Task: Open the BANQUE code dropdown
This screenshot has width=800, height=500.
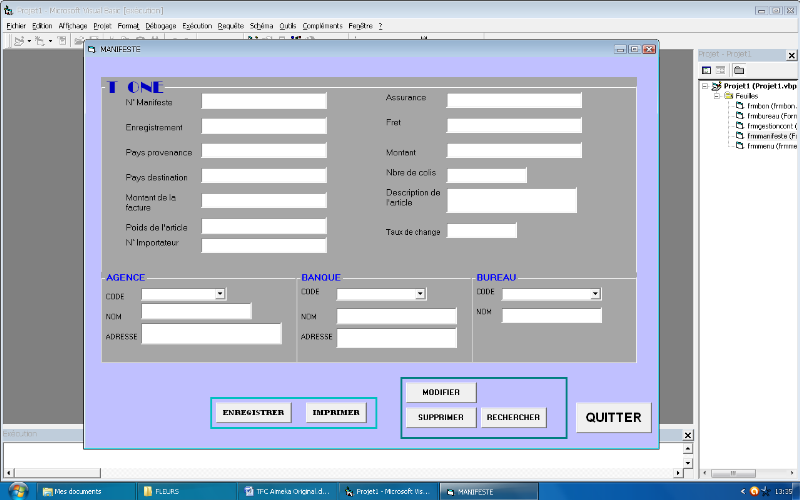Action: tap(420, 294)
